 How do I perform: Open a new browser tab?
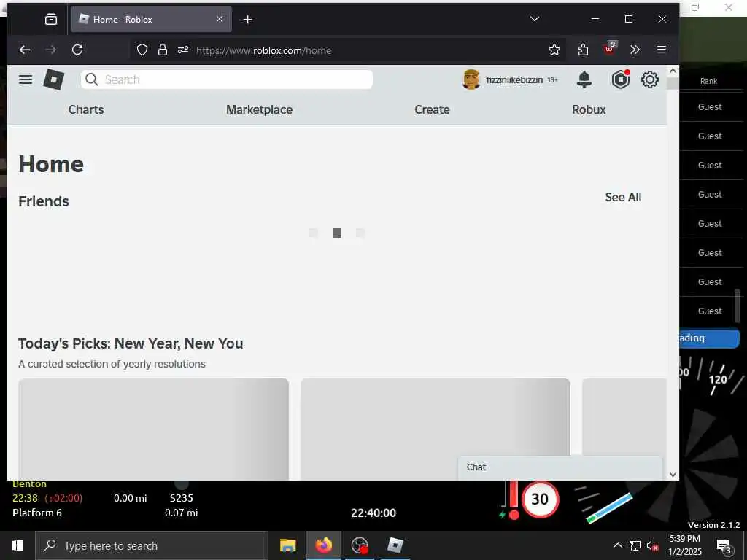[x=248, y=20]
